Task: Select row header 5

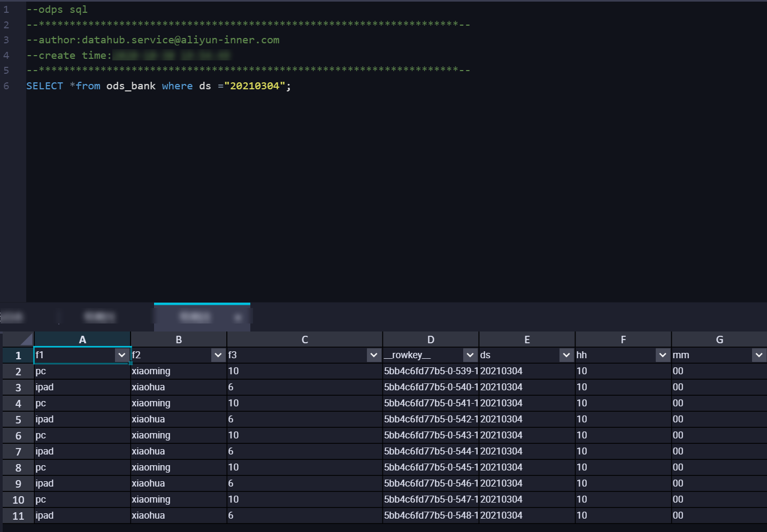Action: 18,420
